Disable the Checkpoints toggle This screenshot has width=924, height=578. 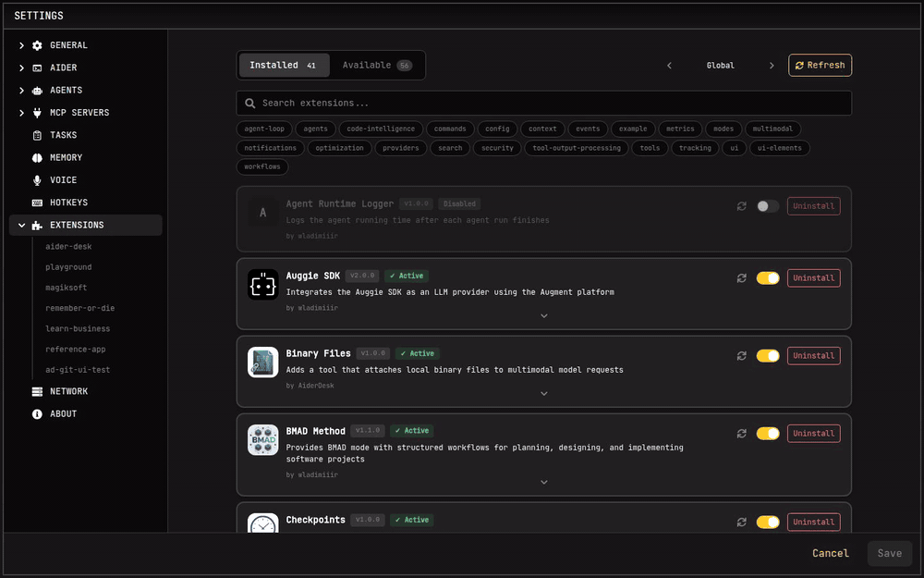[768, 522]
